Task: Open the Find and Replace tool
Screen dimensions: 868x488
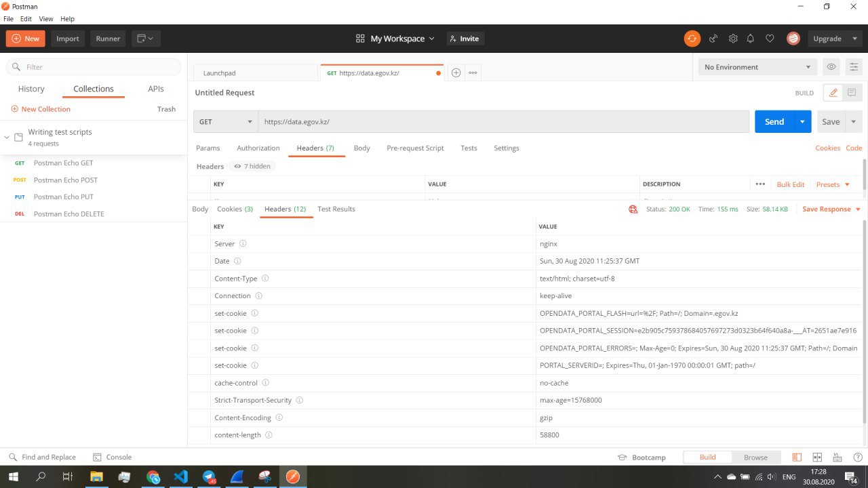Action: coord(42,457)
